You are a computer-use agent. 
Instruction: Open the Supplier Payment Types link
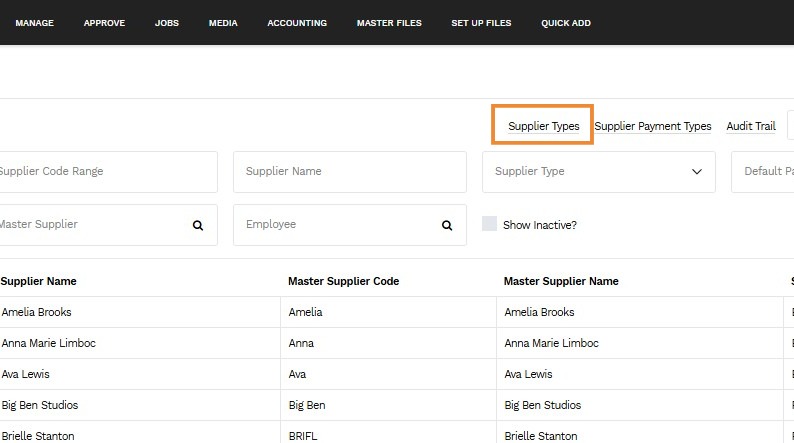point(653,126)
